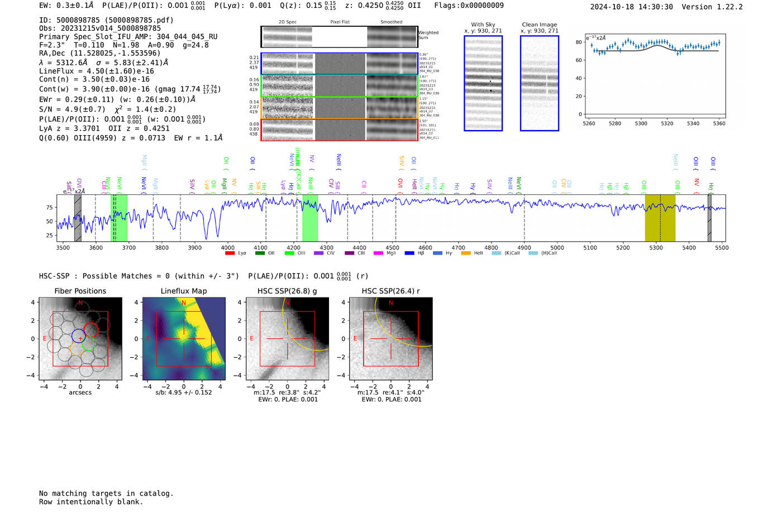Click the λ = 5312.6Å wavelength line
The height and width of the screenshot is (532, 782).
click(x=103, y=63)
